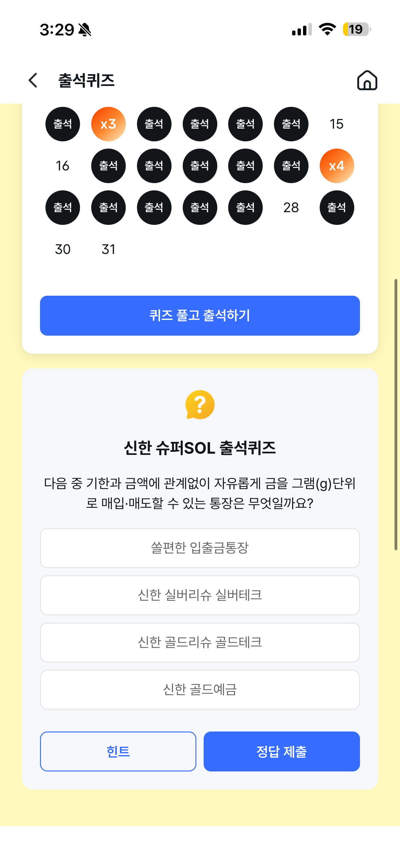Tap the Wi-Fi status icon
The image size is (400, 868).
(327, 29)
